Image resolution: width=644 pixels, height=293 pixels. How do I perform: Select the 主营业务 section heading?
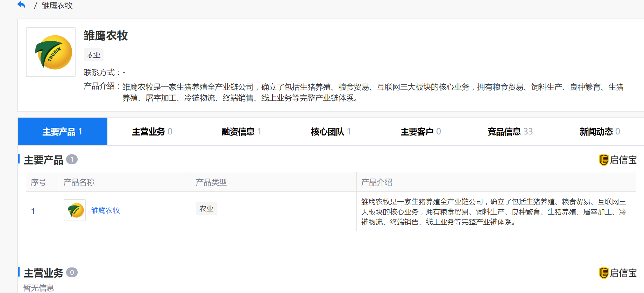43,273
